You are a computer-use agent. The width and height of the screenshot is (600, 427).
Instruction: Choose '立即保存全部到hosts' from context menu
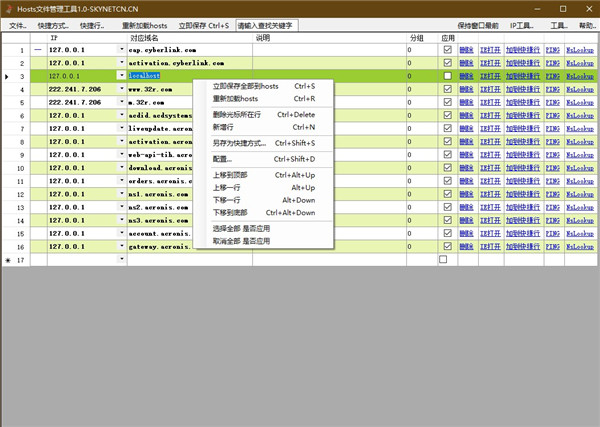pyautogui.click(x=245, y=87)
